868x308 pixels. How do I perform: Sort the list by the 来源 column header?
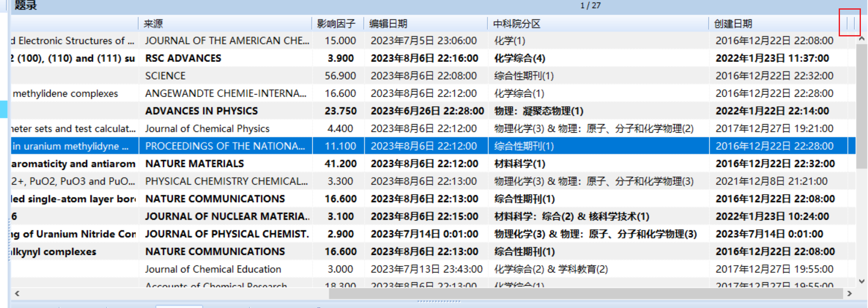click(153, 23)
